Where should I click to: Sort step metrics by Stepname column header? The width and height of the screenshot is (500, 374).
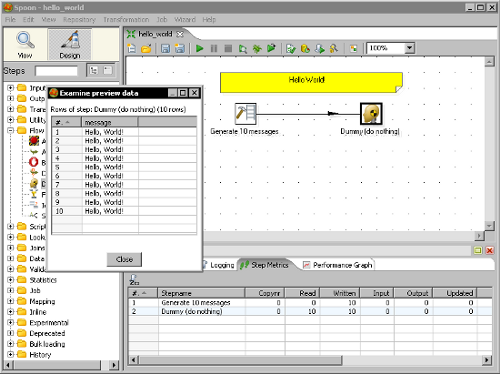coord(201,293)
